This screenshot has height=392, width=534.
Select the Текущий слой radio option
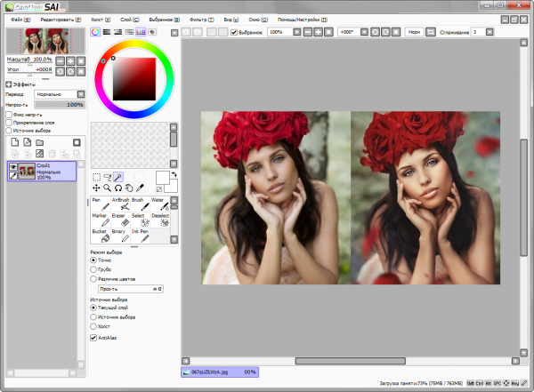tap(93, 308)
